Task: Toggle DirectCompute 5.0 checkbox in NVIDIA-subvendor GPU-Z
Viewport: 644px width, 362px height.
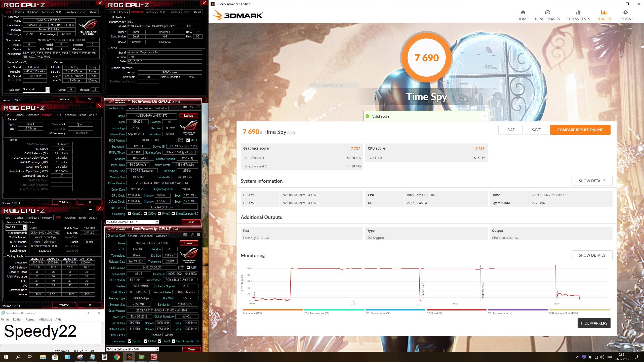Action: point(173,214)
